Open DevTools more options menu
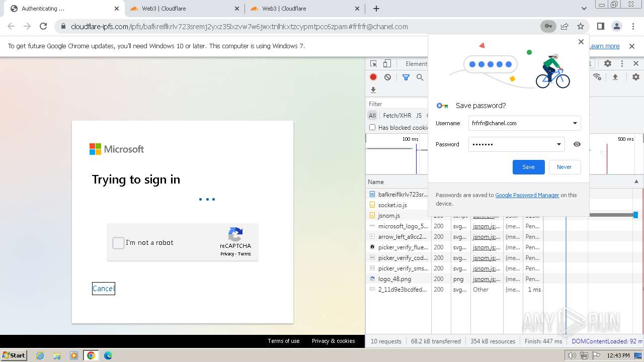644x362 pixels. click(x=622, y=64)
